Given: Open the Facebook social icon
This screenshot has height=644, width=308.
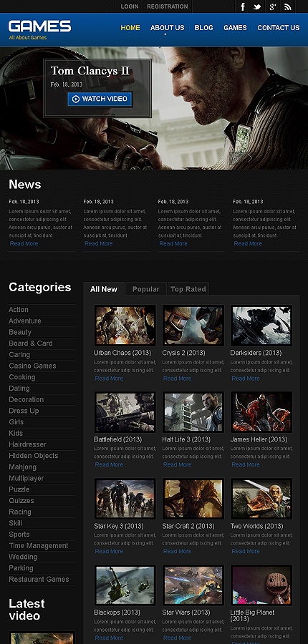Looking at the screenshot, I should pos(243,6).
